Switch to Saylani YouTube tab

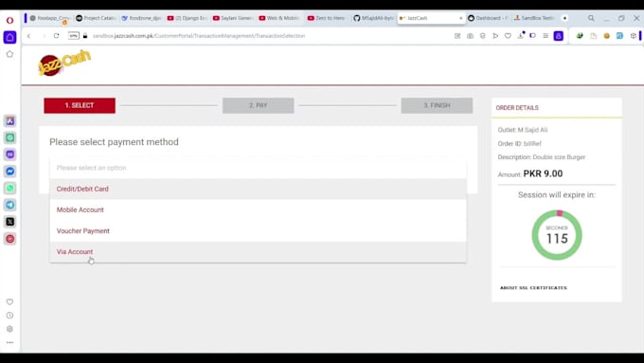click(x=233, y=18)
